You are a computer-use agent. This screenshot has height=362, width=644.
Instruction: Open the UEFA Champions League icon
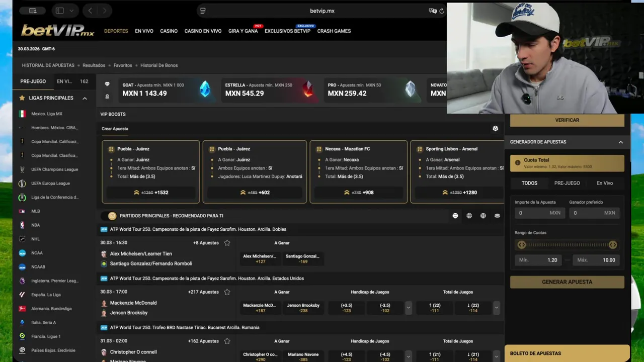pos(22,169)
